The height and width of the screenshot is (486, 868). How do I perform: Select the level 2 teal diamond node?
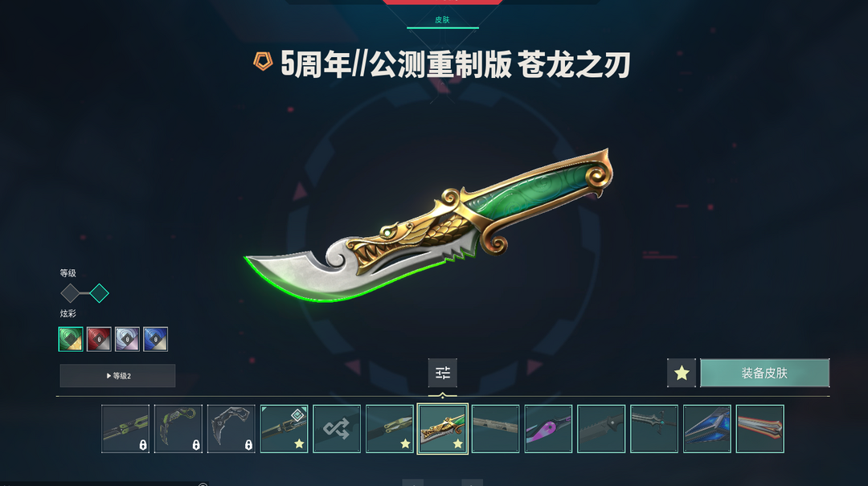click(99, 293)
